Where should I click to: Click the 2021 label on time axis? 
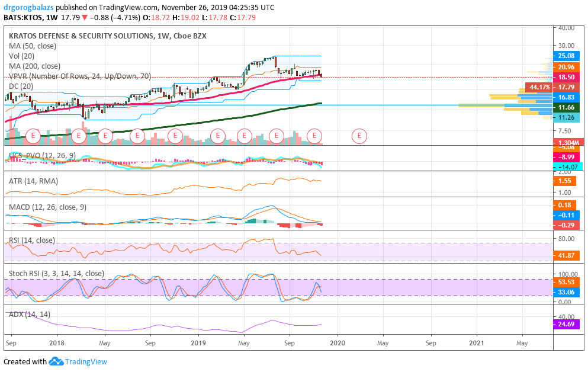point(477,343)
